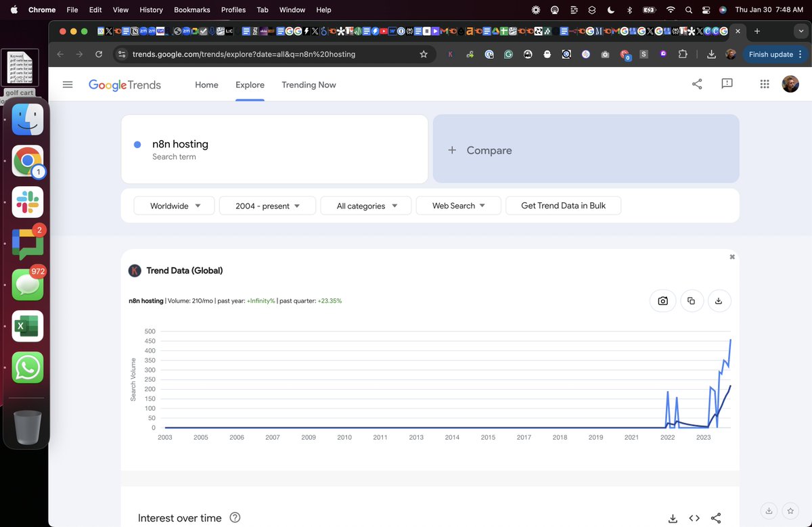Take chart screenshot with camera icon
Viewport: 812px width, 527px height.
click(x=662, y=301)
